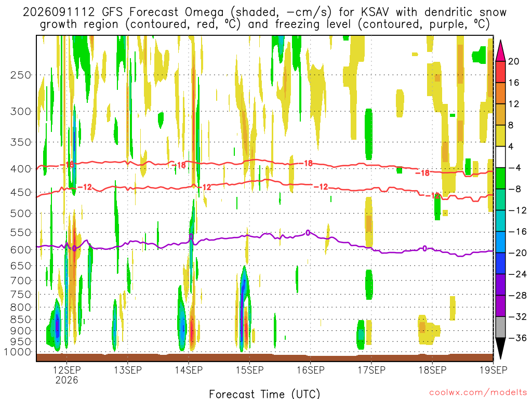Click the magenta arrow atop the color bar
This screenshot has width=532, height=399.
click(500, 50)
